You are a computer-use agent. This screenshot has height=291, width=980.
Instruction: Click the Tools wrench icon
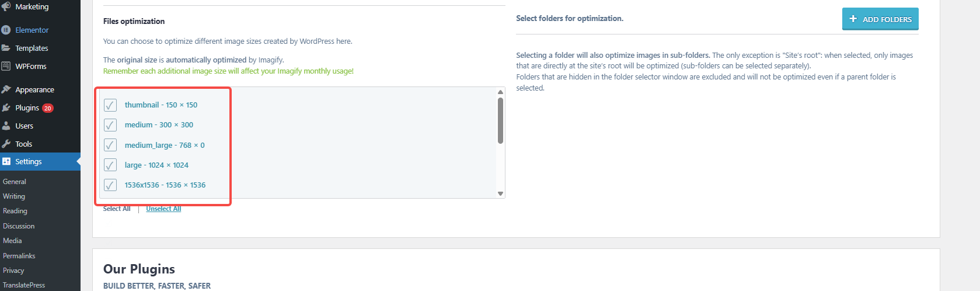pyautogui.click(x=6, y=144)
